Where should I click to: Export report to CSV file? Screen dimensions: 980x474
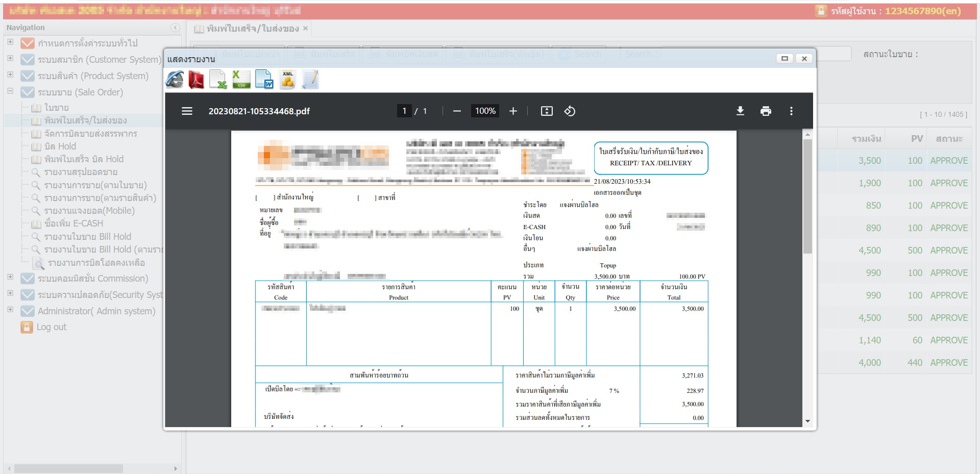click(241, 80)
